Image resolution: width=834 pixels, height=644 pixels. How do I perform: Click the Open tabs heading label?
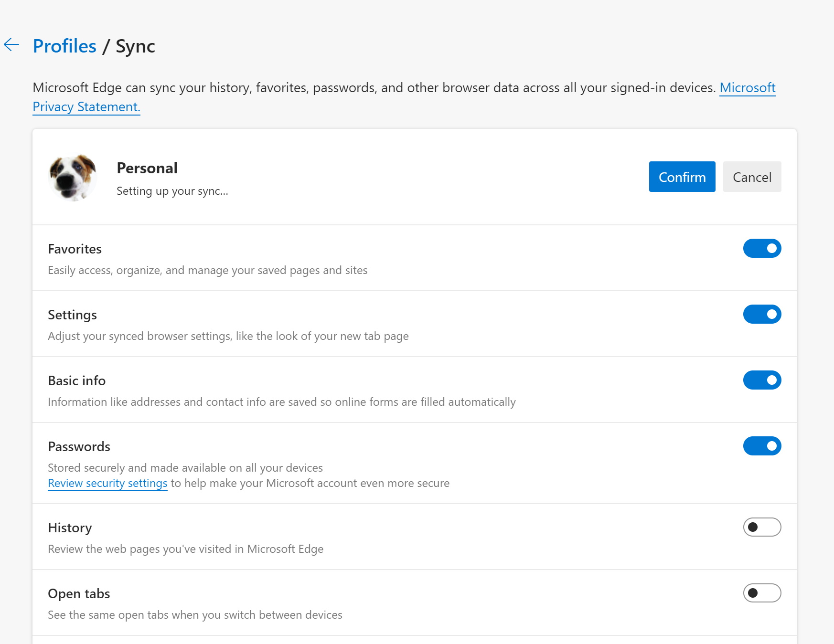[79, 593]
